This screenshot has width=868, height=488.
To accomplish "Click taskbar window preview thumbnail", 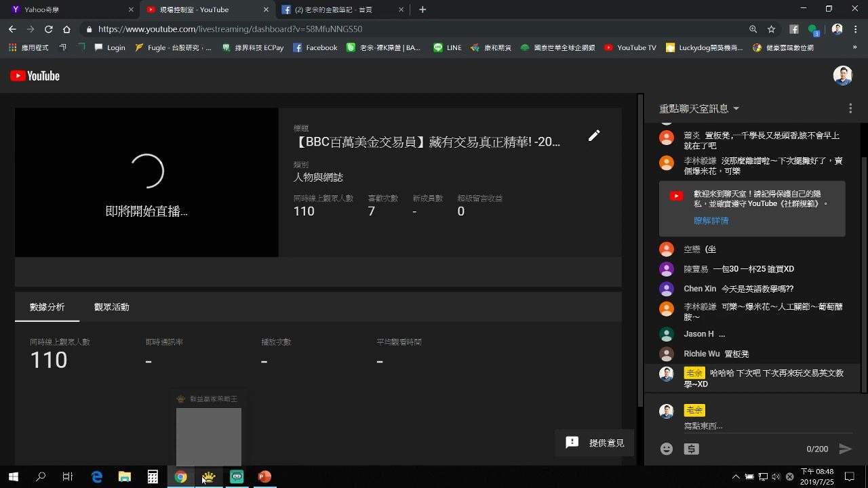I will 209,436.
